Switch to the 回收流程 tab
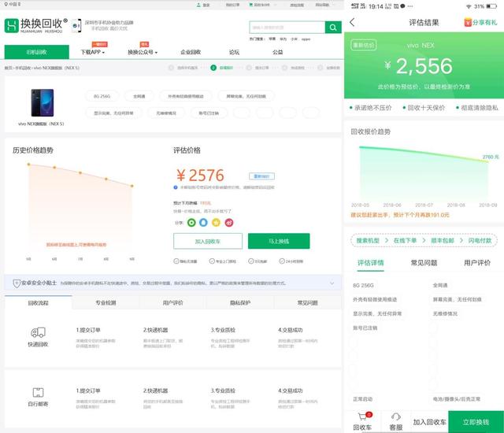The width and height of the screenshot is (504, 433). click(x=39, y=302)
